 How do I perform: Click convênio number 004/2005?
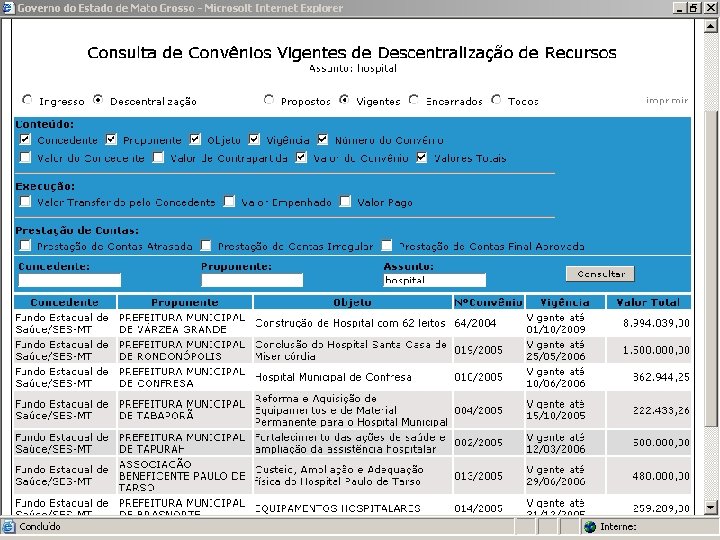pyautogui.click(x=478, y=410)
